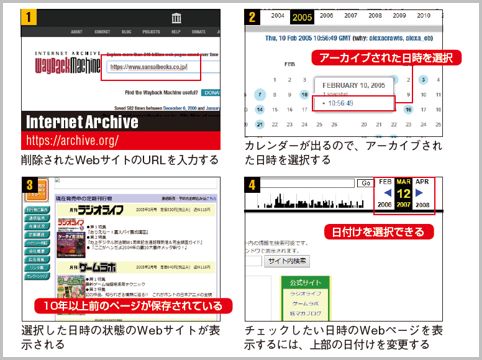The height and width of the screenshot is (360, 482).
Task: Click the capture history sparkline graph
Action: 310,200
